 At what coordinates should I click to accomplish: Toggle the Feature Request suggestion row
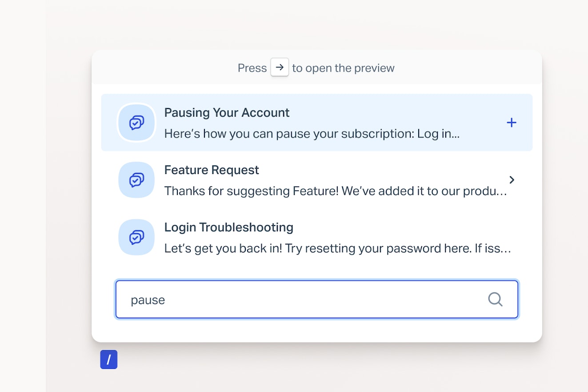pyautogui.click(x=311, y=180)
